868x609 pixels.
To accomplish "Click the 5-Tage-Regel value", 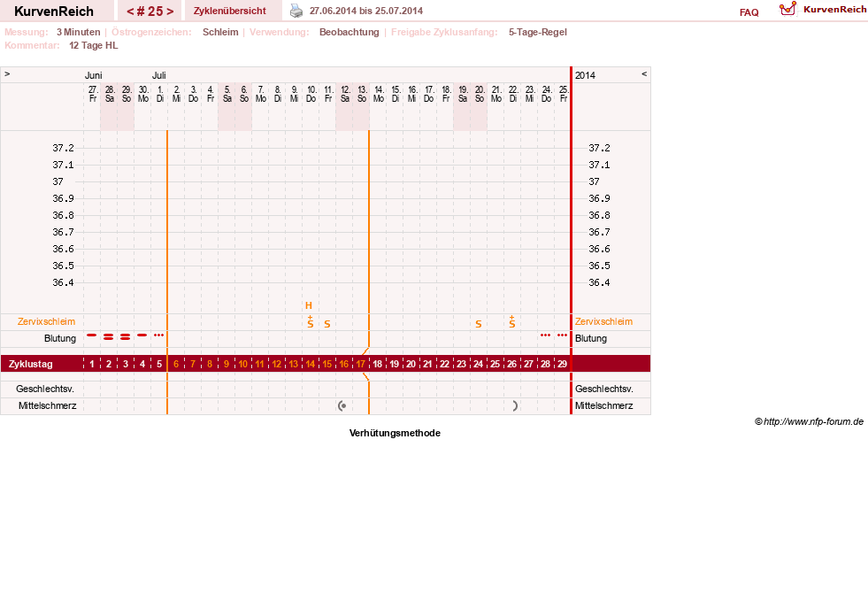I will [x=537, y=32].
